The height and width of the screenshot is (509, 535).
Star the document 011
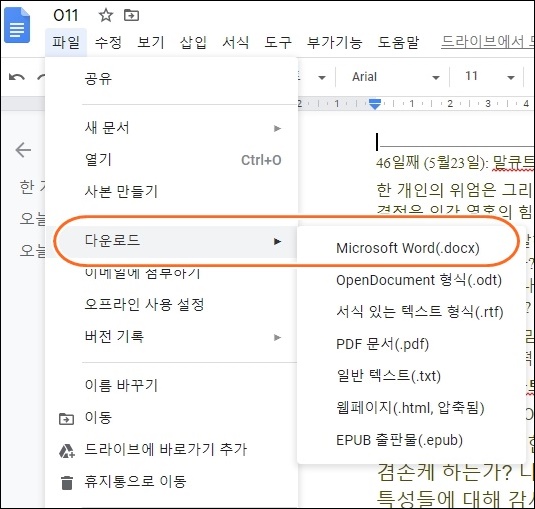pyautogui.click(x=105, y=15)
